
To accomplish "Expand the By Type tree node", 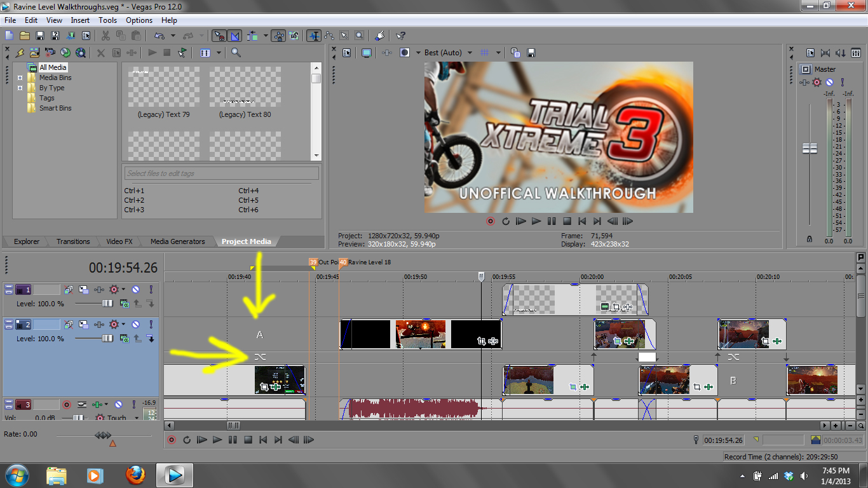I will [x=20, y=88].
